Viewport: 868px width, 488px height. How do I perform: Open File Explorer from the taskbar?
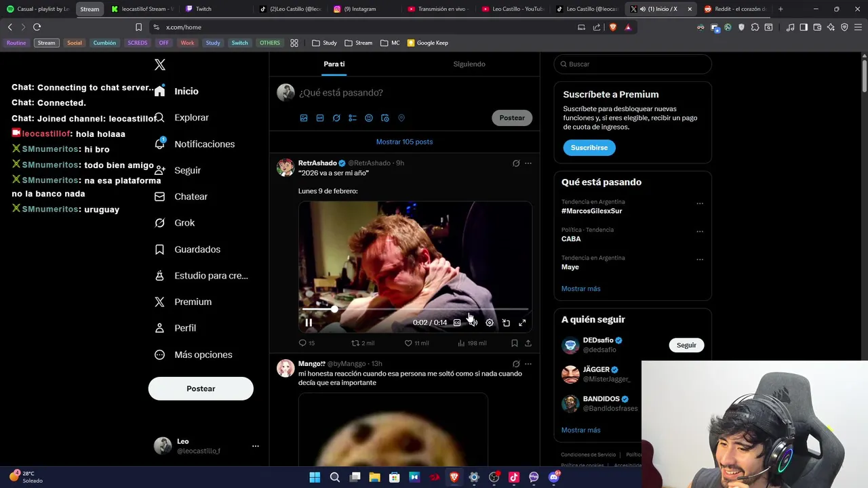tap(374, 477)
